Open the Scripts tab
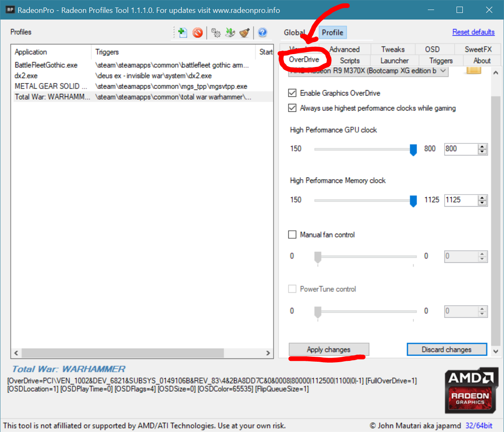 (350, 61)
